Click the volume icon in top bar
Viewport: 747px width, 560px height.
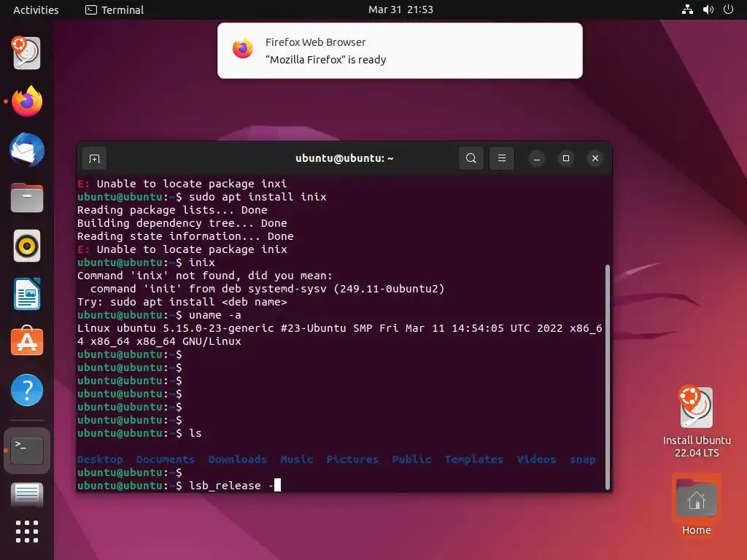708,9
